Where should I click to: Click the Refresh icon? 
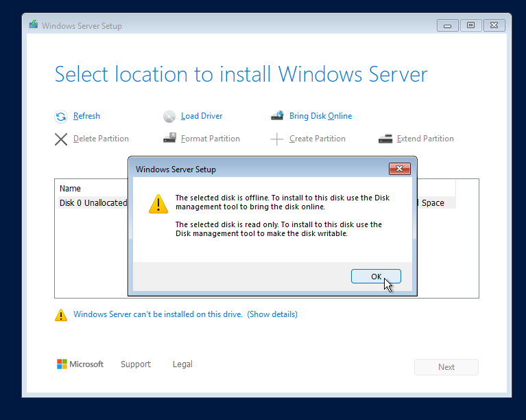(x=61, y=117)
